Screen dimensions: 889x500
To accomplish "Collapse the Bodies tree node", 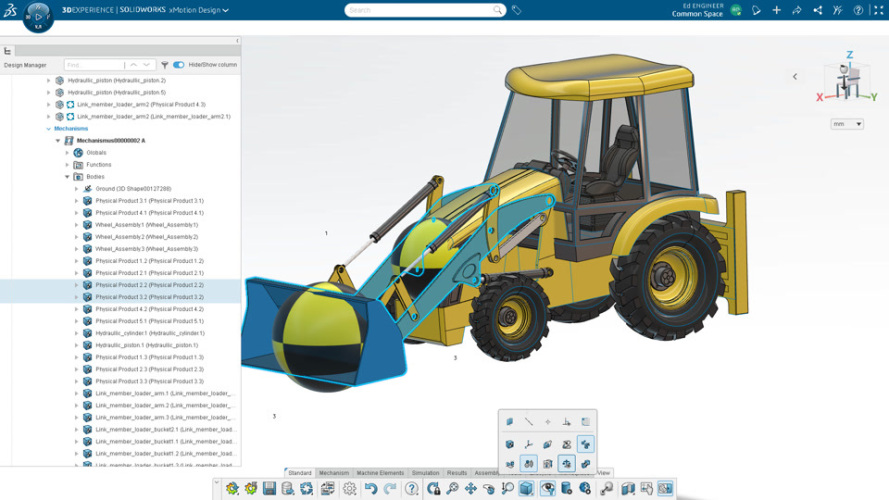I will [67, 177].
